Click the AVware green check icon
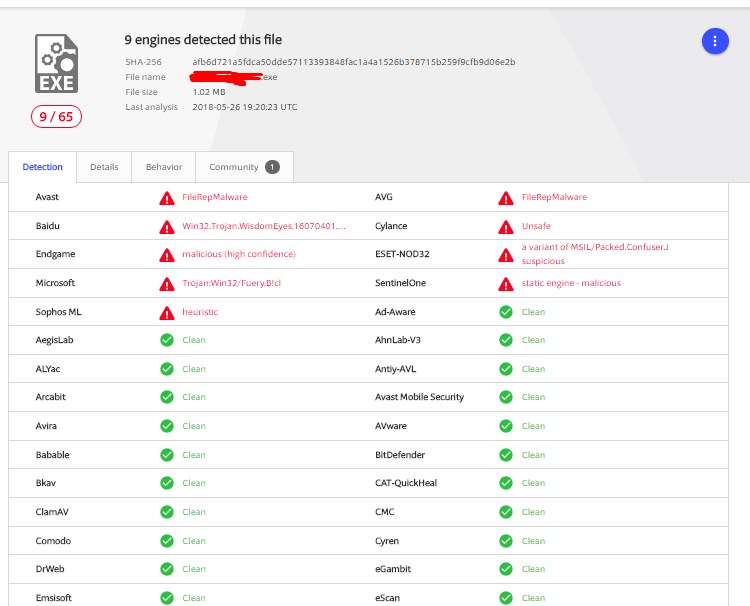Viewport: 750px width, 606px height. point(506,426)
